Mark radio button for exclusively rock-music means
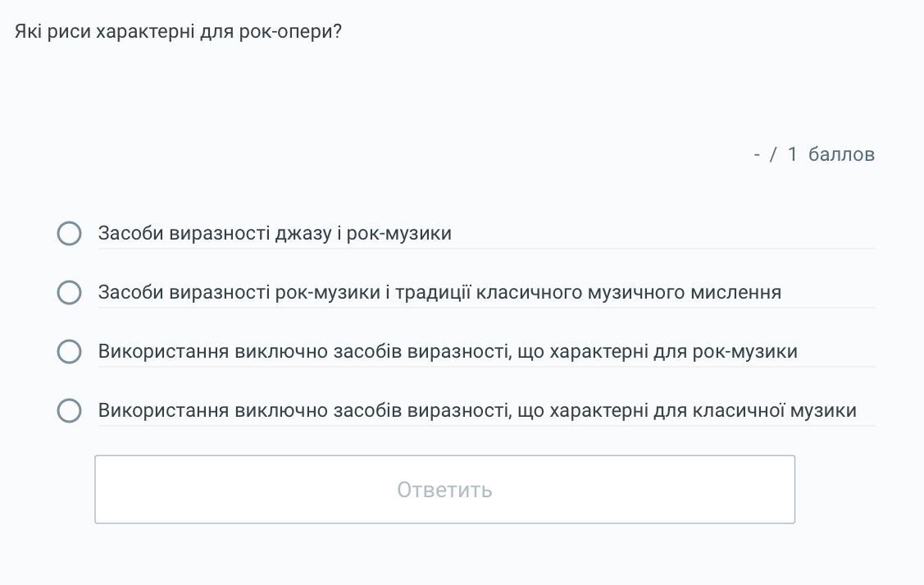The height and width of the screenshot is (585, 924). tap(69, 352)
